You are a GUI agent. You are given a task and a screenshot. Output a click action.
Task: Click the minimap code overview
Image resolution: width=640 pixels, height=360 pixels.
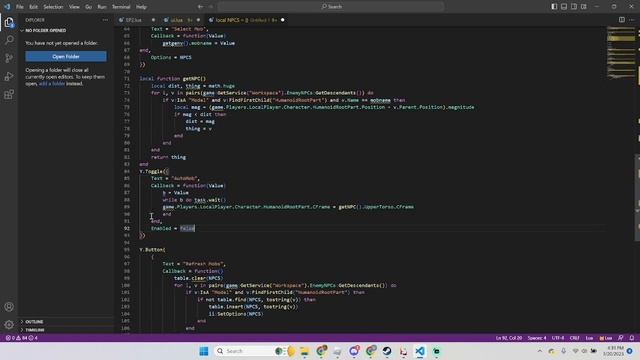(x=620, y=53)
